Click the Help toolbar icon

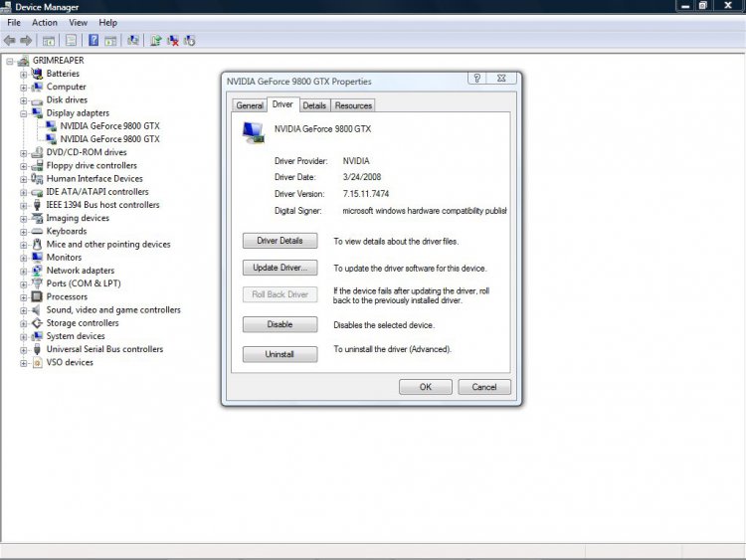(93, 41)
